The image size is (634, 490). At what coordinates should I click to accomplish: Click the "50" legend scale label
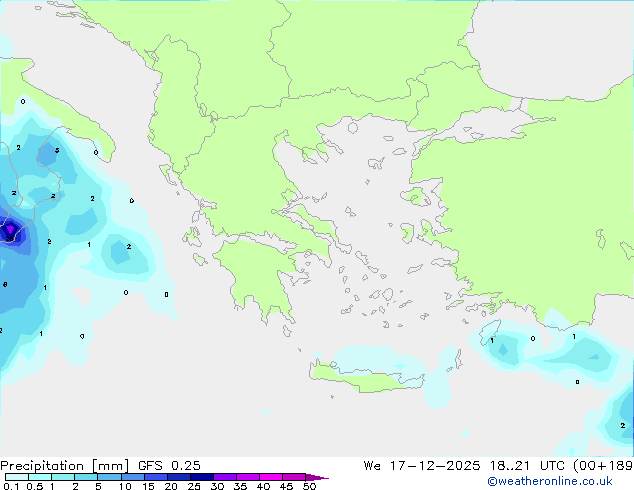click(x=310, y=486)
